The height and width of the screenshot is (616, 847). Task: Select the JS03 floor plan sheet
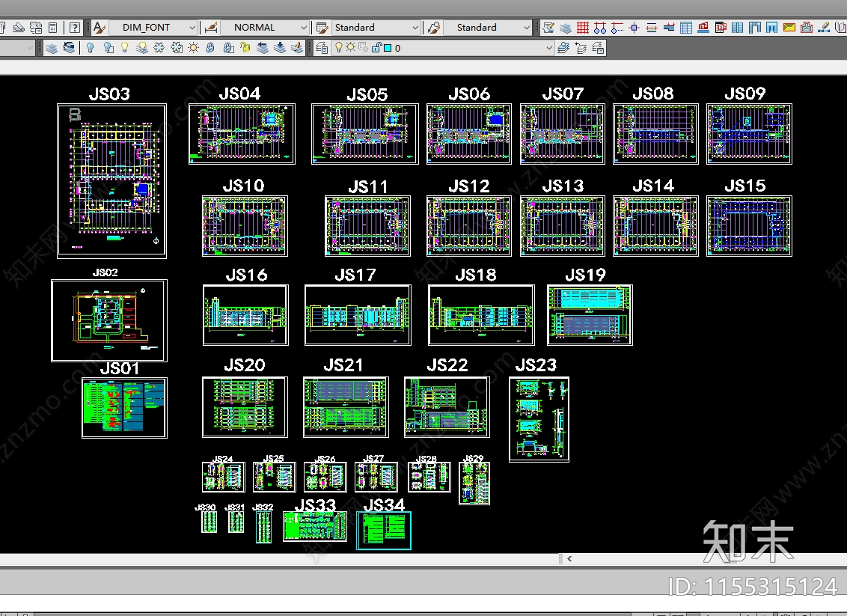111,181
